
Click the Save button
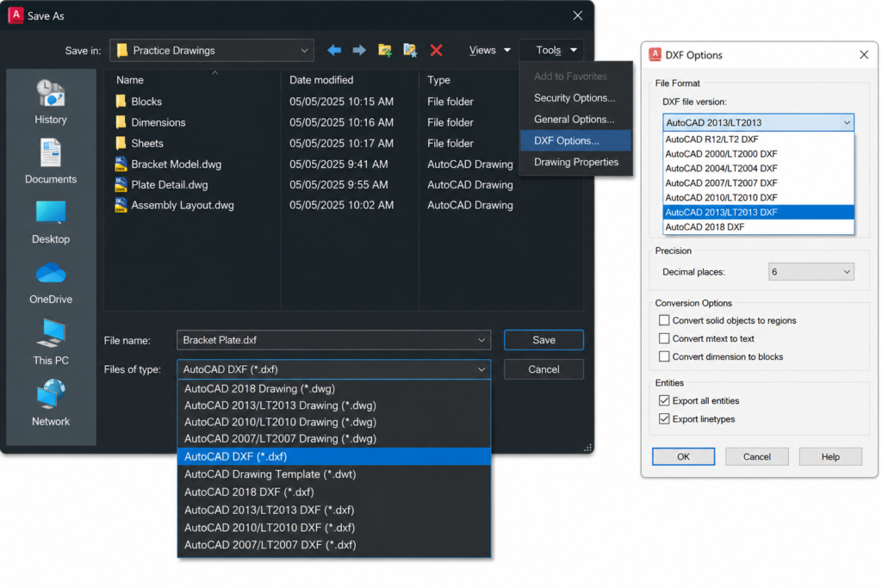(544, 340)
